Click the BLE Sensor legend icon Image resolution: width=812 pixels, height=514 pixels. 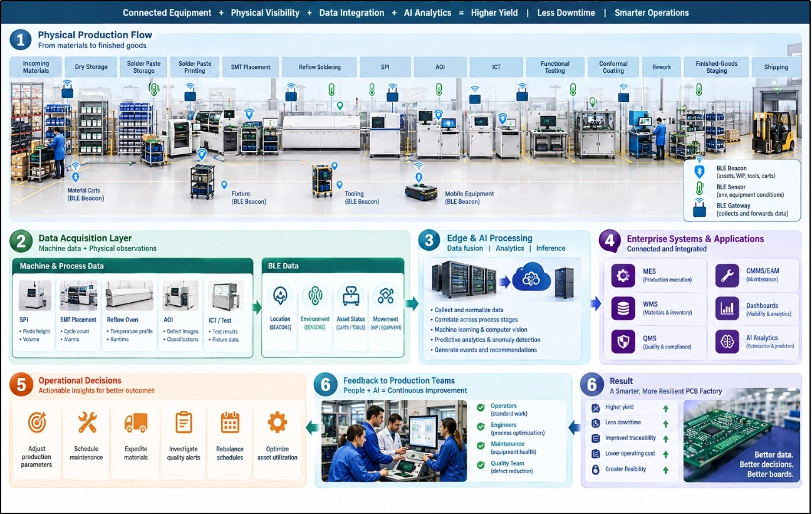(699, 190)
